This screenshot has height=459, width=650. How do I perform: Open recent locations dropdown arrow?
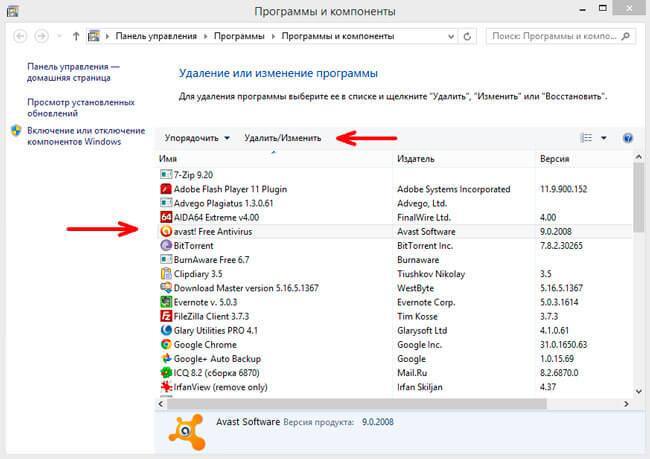point(59,36)
